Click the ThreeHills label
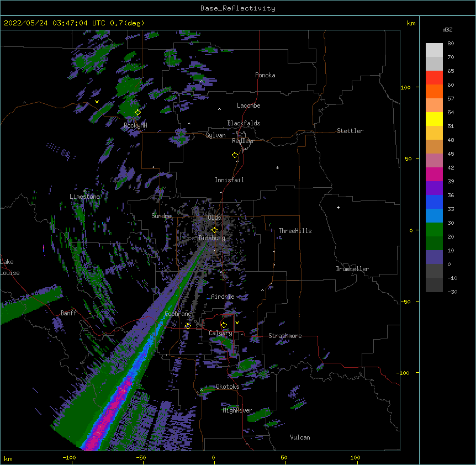The width and height of the screenshot is (476, 465). [295, 231]
